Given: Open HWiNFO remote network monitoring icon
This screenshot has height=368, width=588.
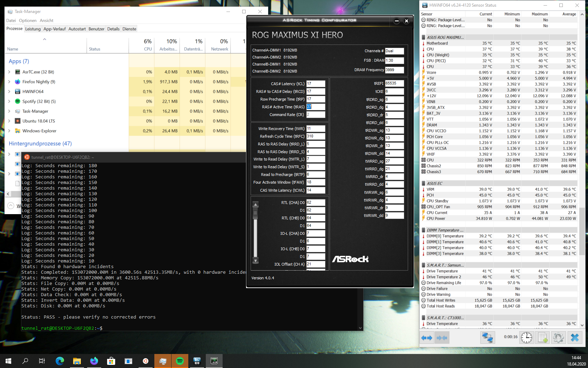Looking at the screenshot, I should pyautogui.click(x=488, y=338).
